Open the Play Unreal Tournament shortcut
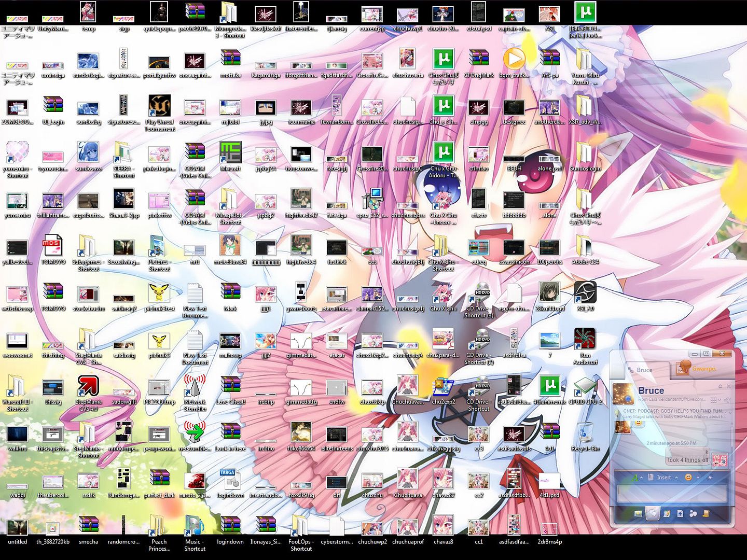 pyautogui.click(x=159, y=106)
